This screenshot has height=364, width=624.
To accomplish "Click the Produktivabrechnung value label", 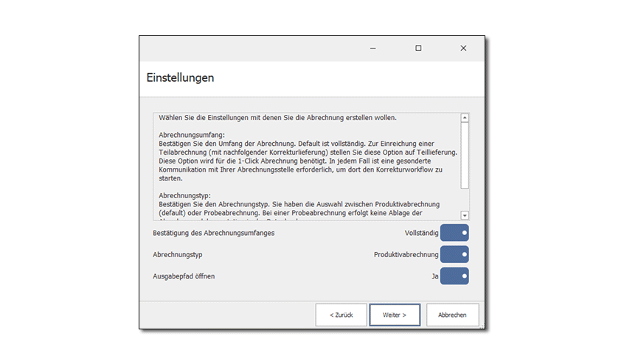I will (406, 254).
